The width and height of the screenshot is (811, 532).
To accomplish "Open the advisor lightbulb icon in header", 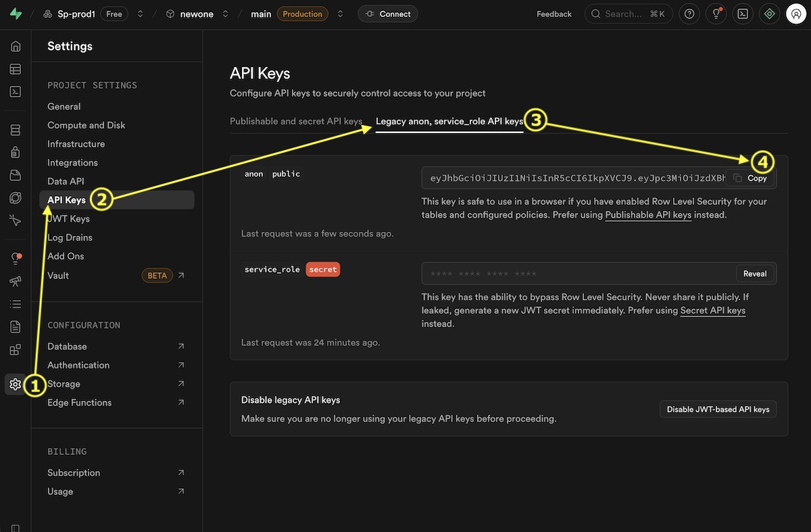I will point(716,14).
